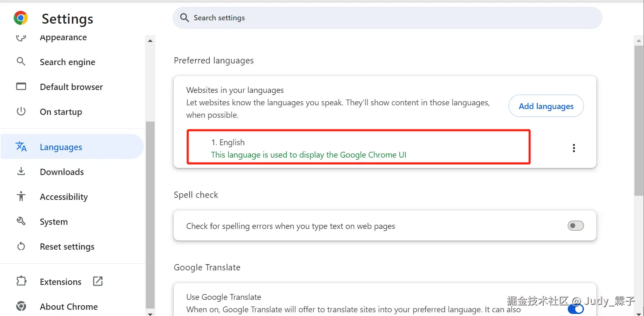Click the Add languages button
Viewport: 644px width, 316px height.
(x=546, y=106)
